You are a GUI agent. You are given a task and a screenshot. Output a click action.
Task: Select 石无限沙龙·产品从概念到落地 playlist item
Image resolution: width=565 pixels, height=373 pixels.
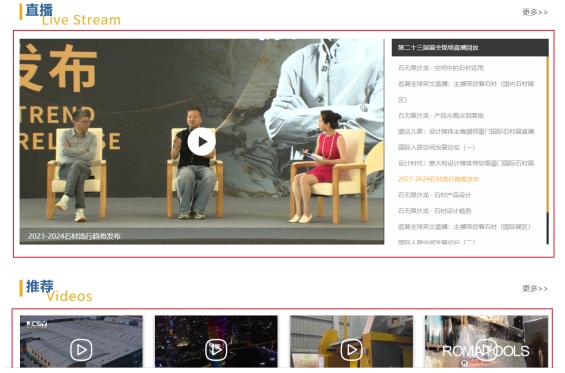441,115
